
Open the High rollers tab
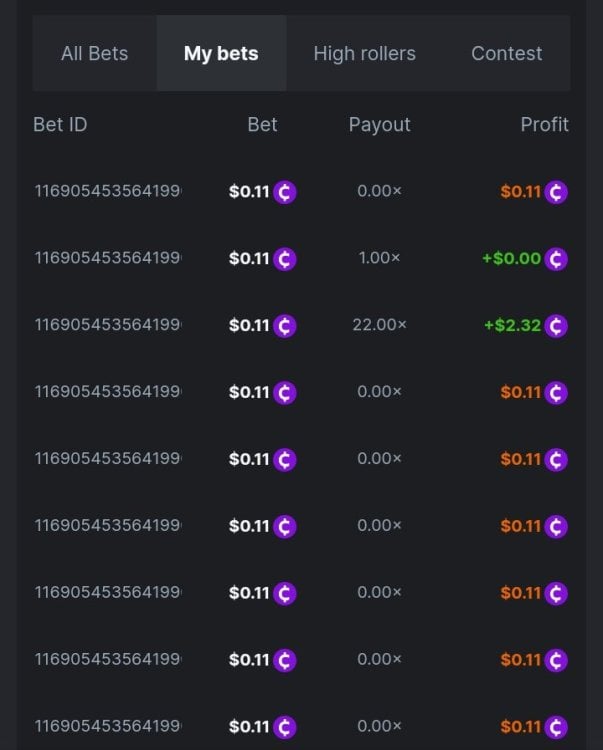click(x=364, y=54)
